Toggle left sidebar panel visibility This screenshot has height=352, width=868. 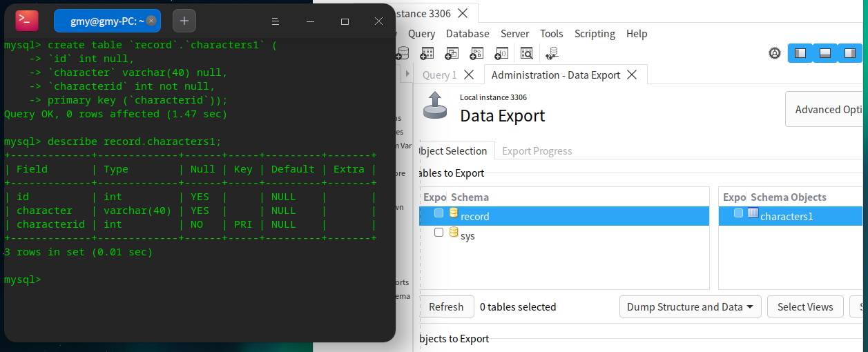pos(800,53)
